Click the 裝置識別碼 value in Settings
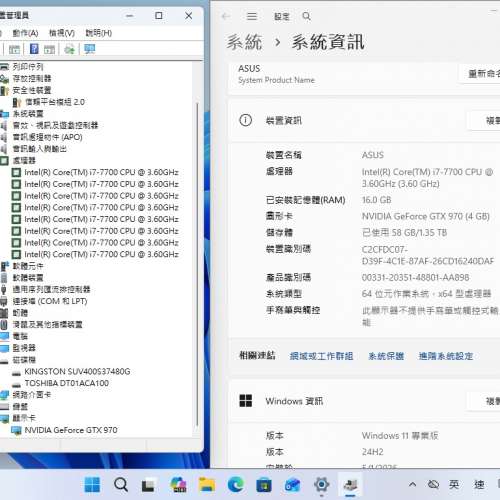 [x=428, y=255]
